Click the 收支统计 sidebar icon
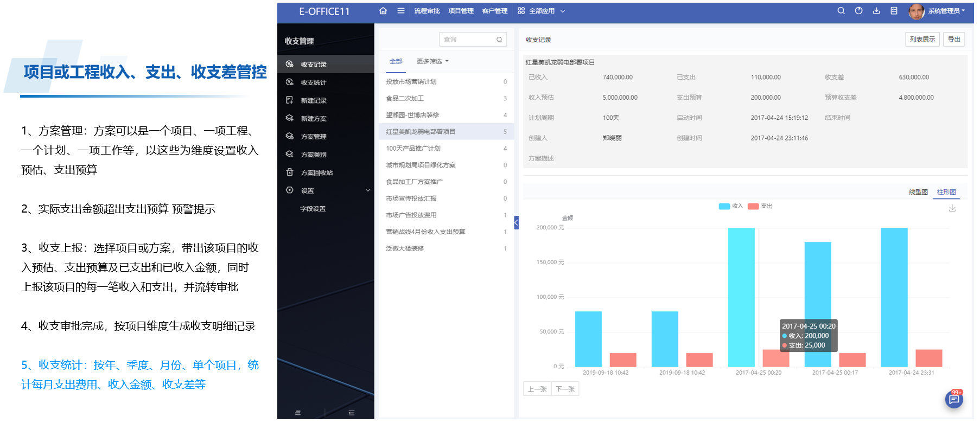This screenshot has height=423, width=980. [x=290, y=82]
